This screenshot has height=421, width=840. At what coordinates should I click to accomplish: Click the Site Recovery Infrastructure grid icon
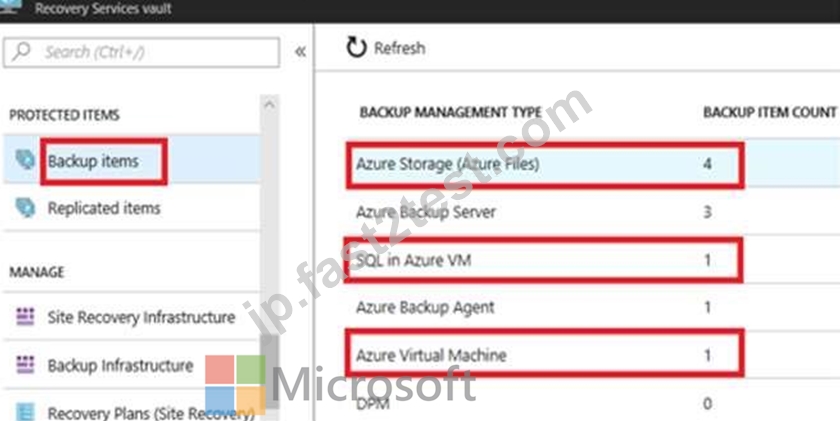pyautogui.click(x=25, y=317)
